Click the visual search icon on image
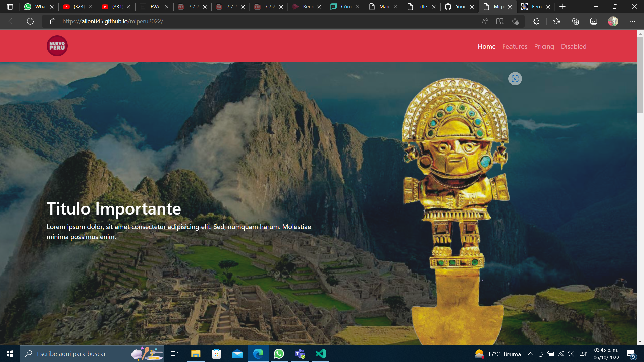This screenshot has width=644, height=362. (515, 79)
